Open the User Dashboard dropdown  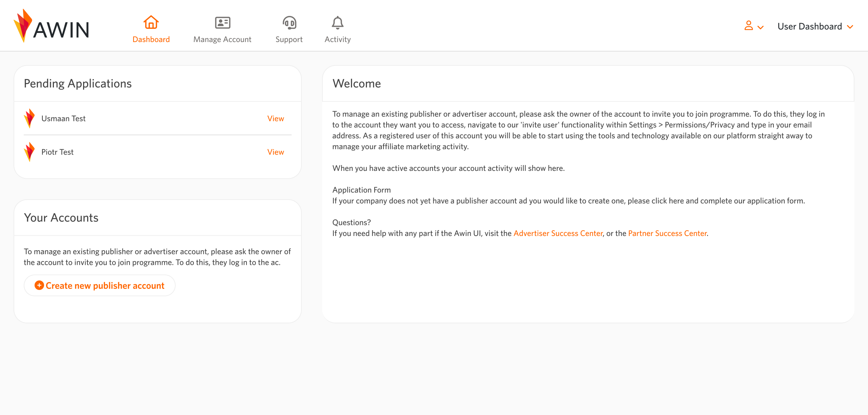809,26
